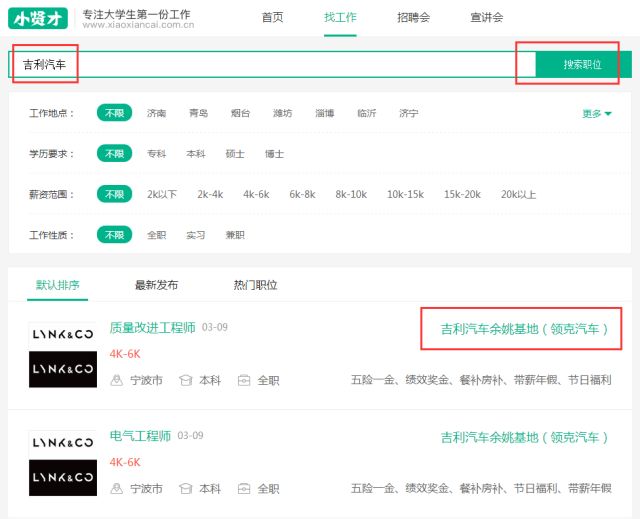Click location icon in 质量改进工程师 row
This screenshot has height=519, width=640.
117,380
